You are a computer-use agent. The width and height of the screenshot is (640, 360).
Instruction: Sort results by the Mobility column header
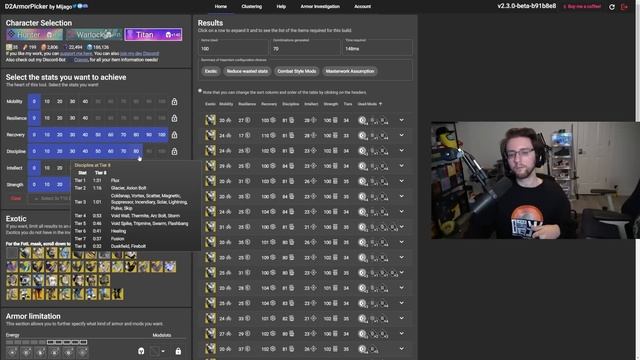(226, 104)
